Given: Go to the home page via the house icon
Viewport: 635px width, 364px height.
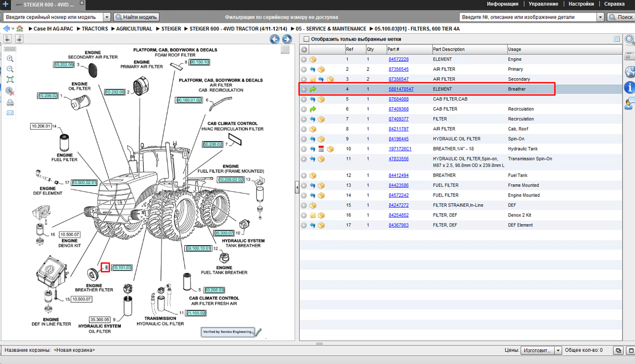Looking at the screenshot, I should tap(20, 29).
